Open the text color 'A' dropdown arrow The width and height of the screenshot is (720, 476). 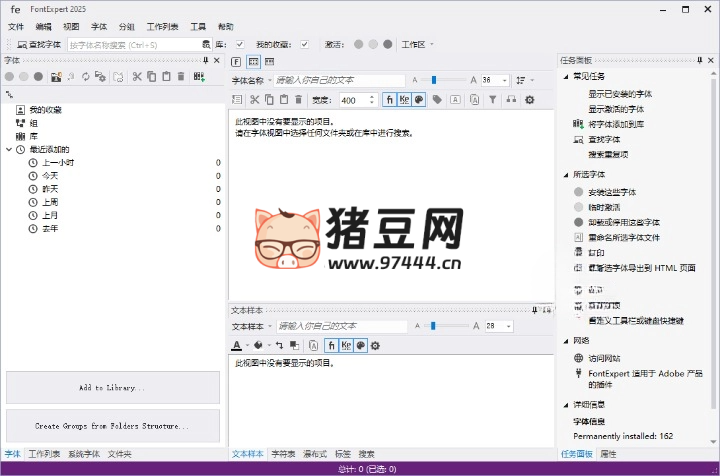tap(248, 346)
